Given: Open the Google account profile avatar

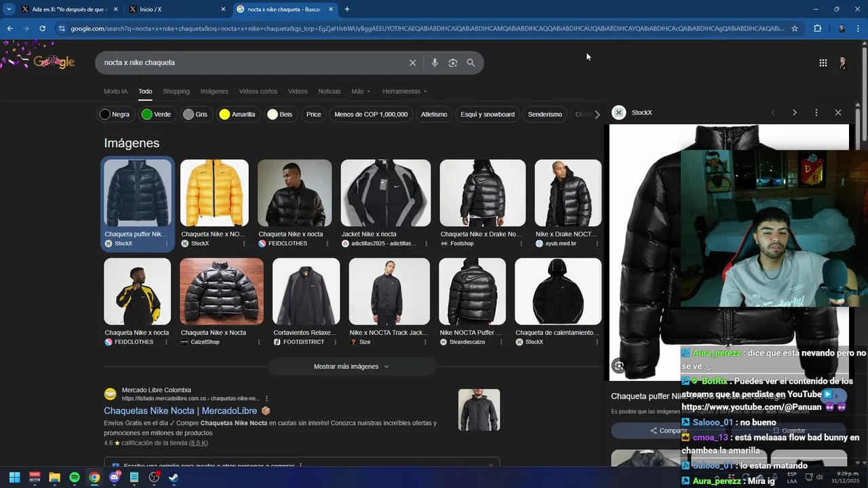Looking at the screenshot, I should 842,62.
